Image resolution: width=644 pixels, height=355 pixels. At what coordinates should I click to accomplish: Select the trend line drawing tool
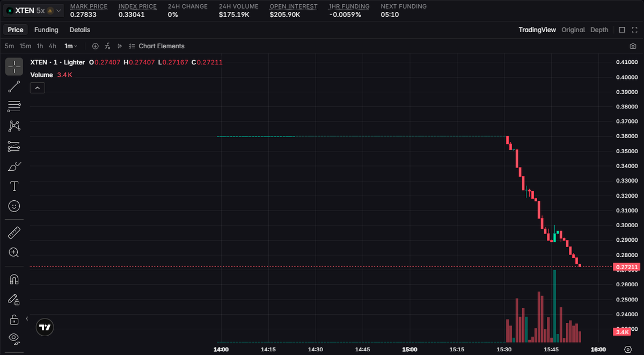(x=14, y=86)
